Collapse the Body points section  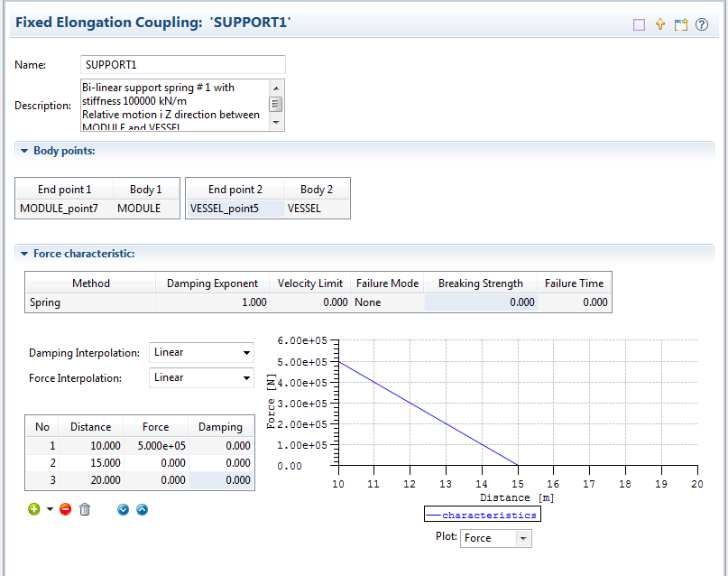[x=24, y=151]
